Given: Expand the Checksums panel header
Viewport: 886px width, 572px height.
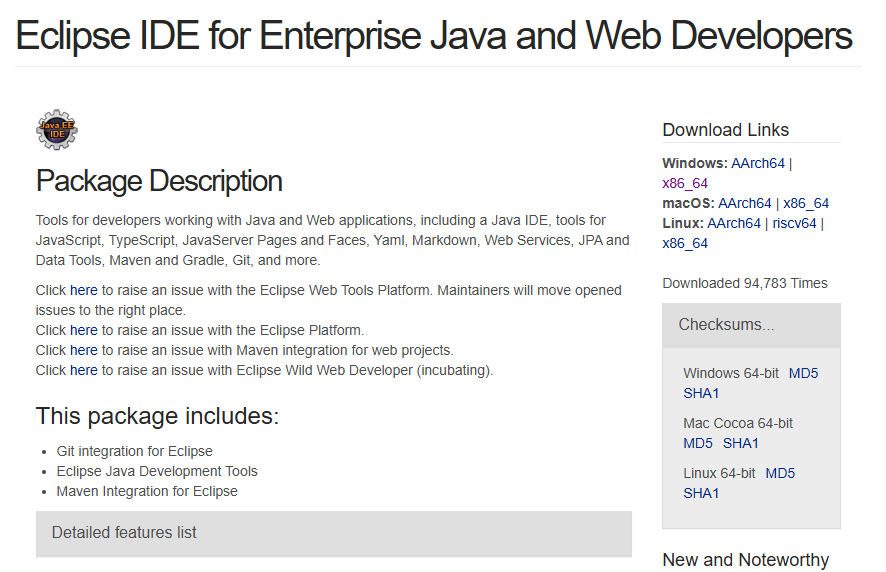Looking at the screenshot, I should 726,325.
